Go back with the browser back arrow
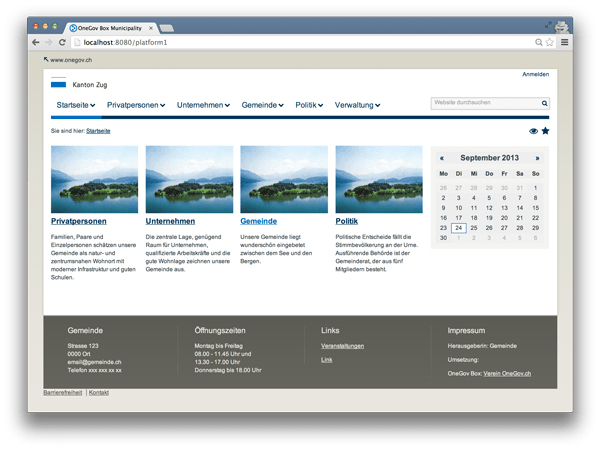The image size is (600, 450). coord(36,42)
